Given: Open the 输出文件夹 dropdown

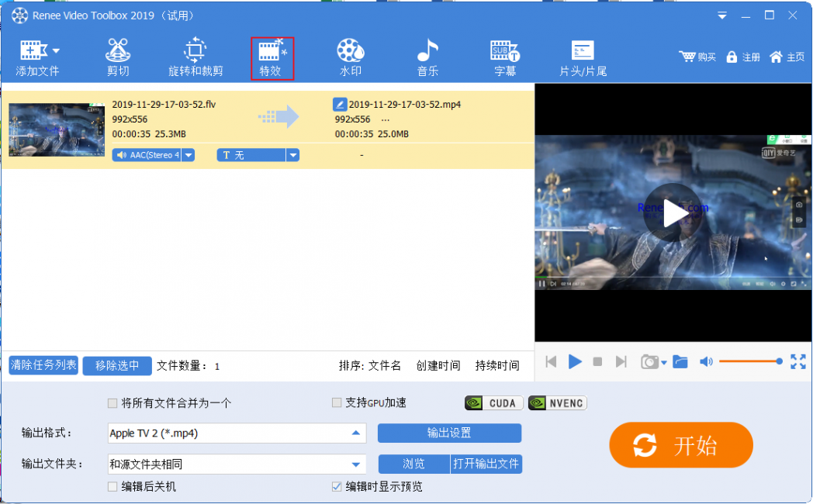Looking at the screenshot, I should click(x=237, y=464).
